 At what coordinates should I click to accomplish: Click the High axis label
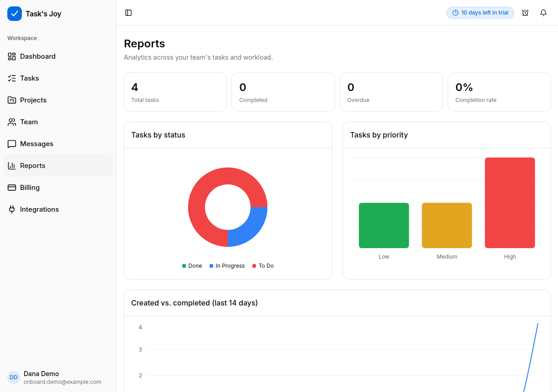point(510,257)
